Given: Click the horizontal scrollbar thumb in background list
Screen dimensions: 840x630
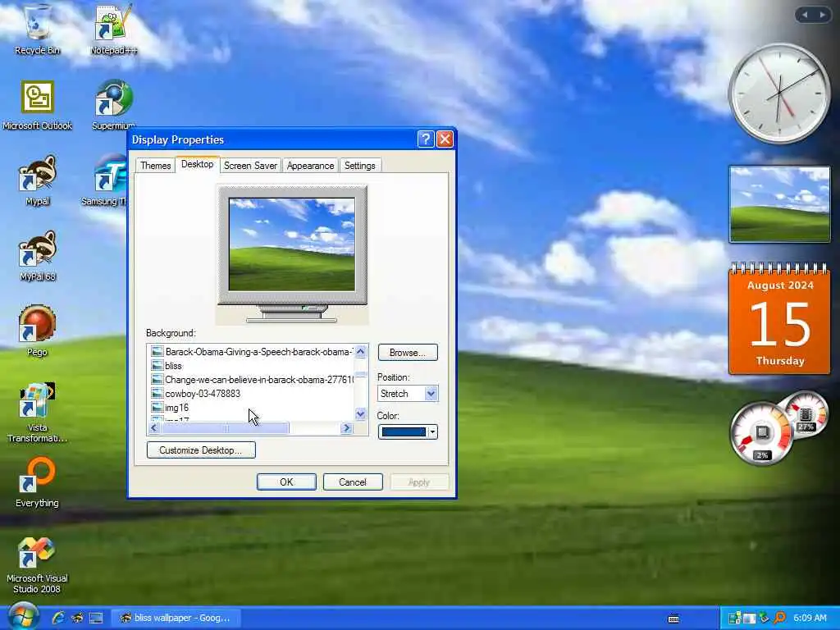Looking at the screenshot, I should [x=225, y=428].
